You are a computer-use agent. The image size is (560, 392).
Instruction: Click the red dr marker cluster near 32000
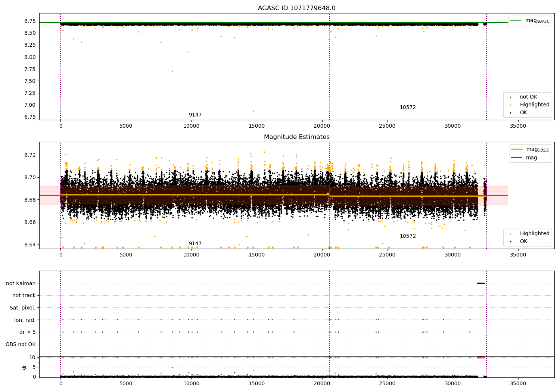[481, 357]
